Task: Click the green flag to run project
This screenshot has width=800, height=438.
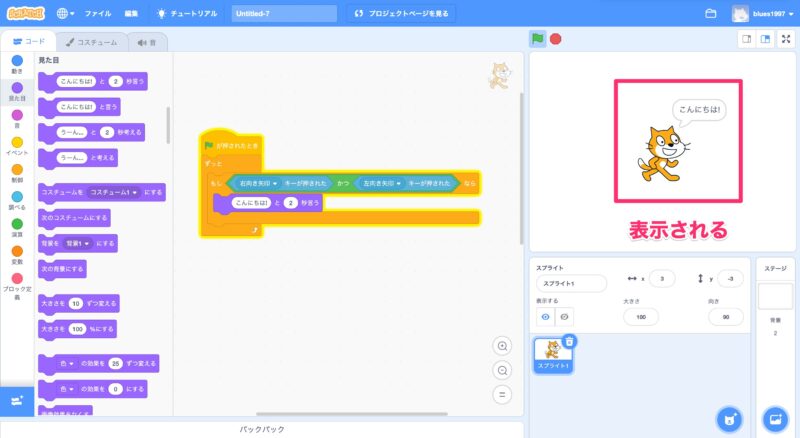Action: pyautogui.click(x=537, y=39)
